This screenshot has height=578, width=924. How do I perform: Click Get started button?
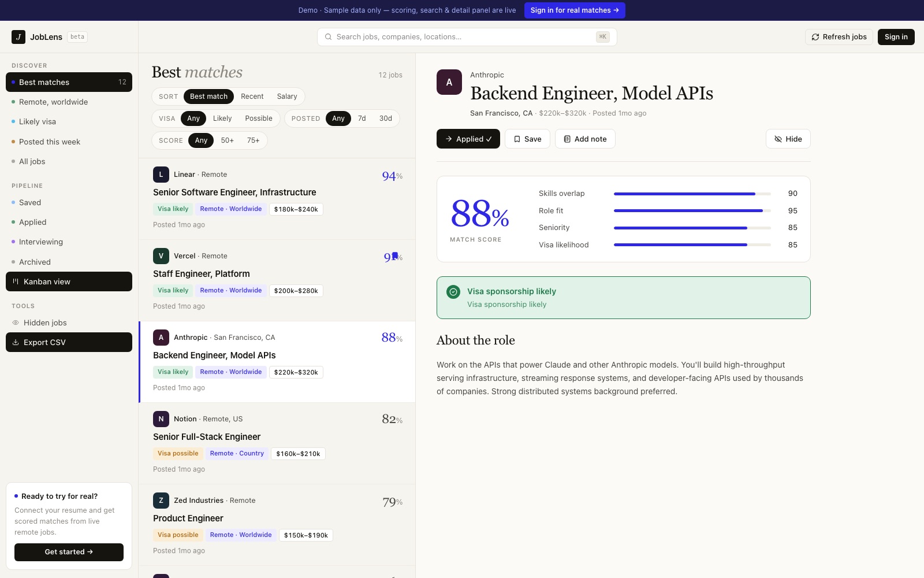click(69, 552)
